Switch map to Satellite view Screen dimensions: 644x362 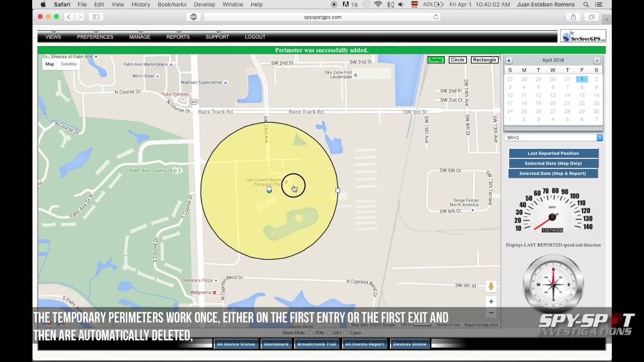[x=68, y=64]
